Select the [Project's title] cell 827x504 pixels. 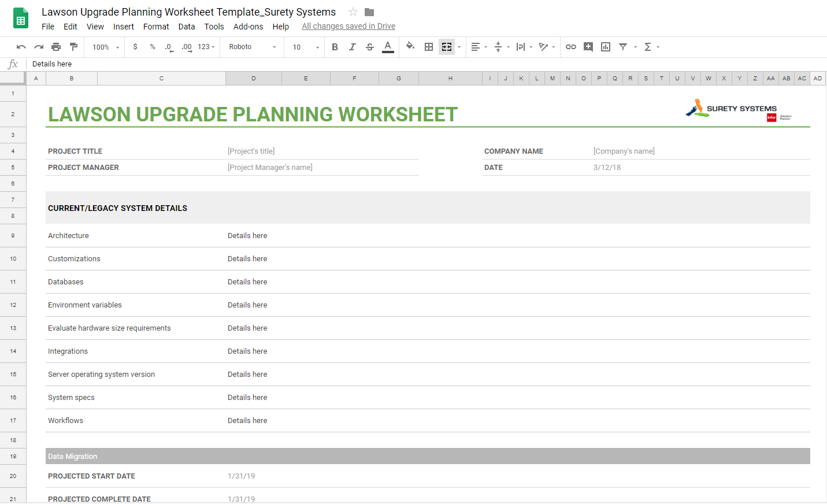point(323,151)
